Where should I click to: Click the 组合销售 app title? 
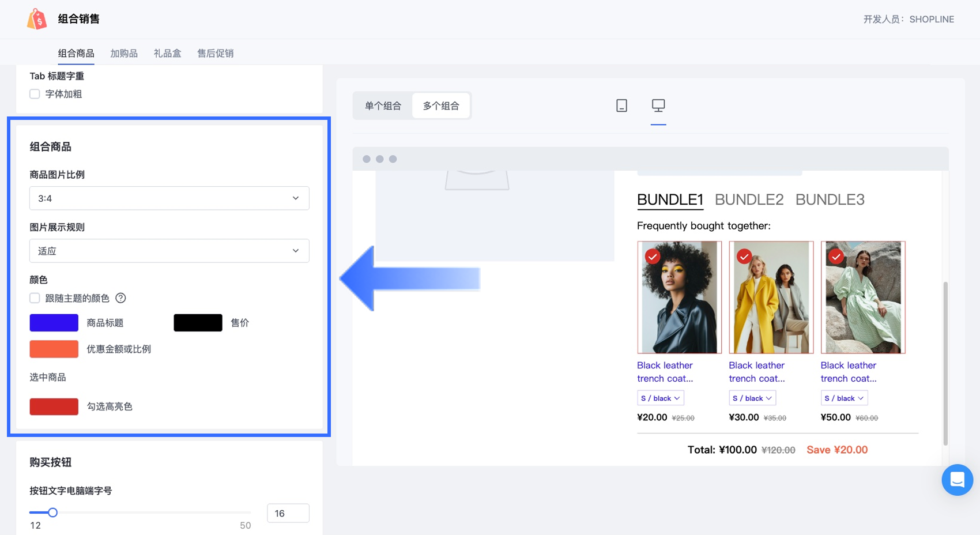78,19
